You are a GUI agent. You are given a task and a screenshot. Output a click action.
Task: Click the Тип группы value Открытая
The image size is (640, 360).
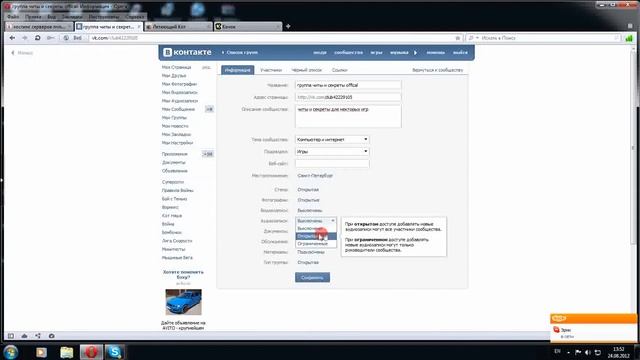[308, 262]
